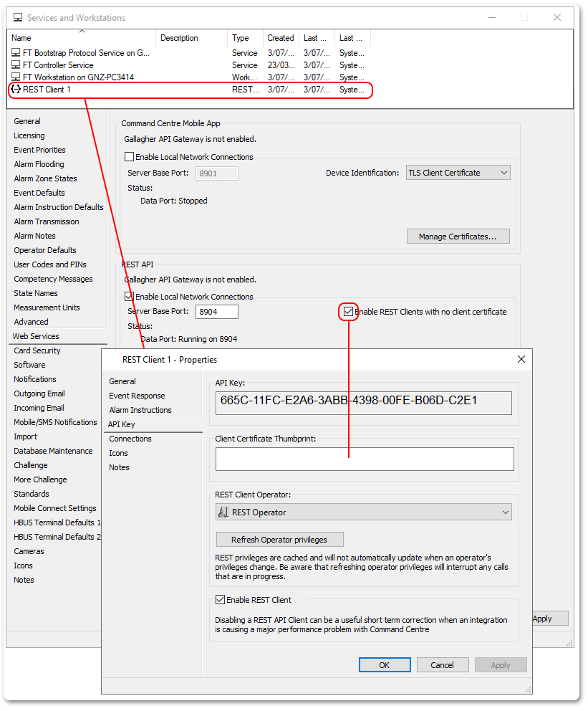Show Measurement Units settings
The height and width of the screenshot is (711, 588).
tap(47, 308)
